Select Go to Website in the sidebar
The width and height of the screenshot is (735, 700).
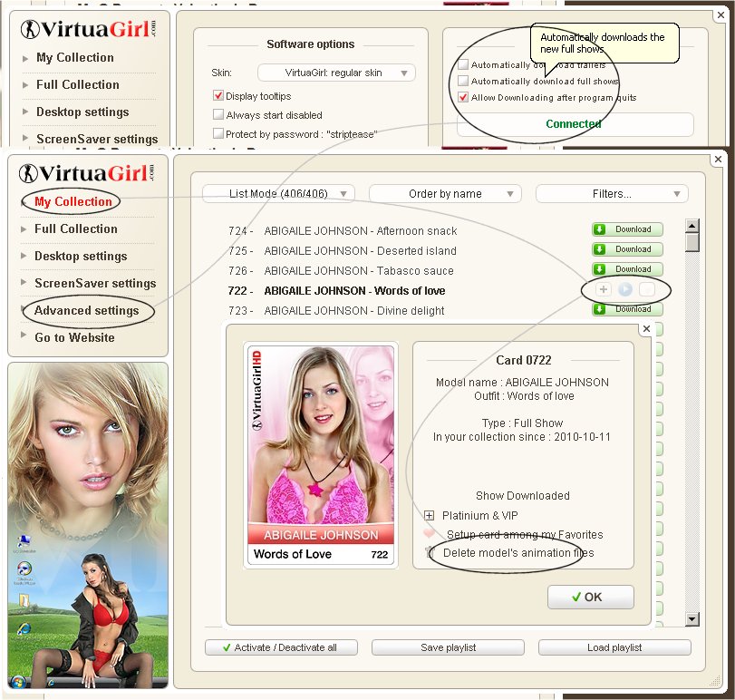click(74, 337)
